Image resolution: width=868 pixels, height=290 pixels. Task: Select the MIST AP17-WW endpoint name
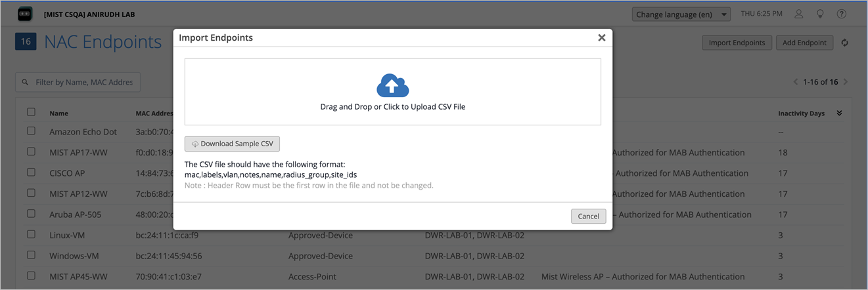[78, 152]
